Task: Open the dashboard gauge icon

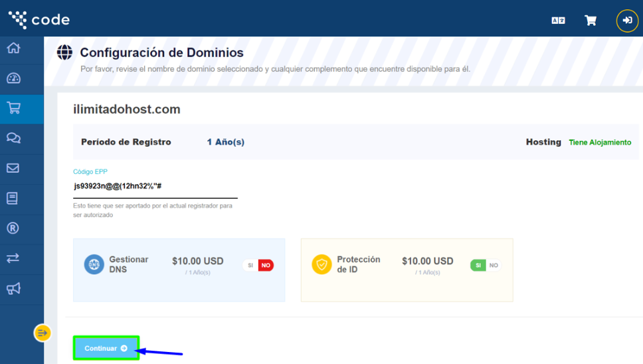Action: tap(13, 78)
